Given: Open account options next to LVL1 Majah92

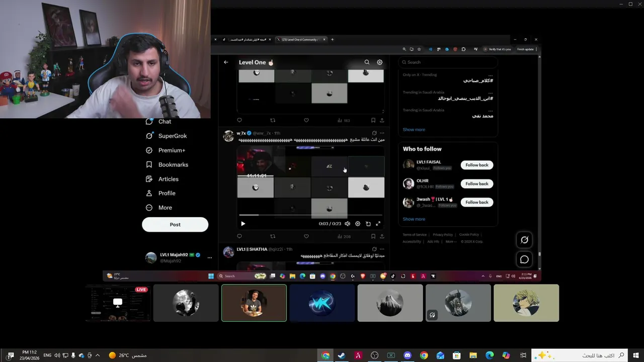Looking at the screenshot, I should pyautogui.click(x=210, y=257).
